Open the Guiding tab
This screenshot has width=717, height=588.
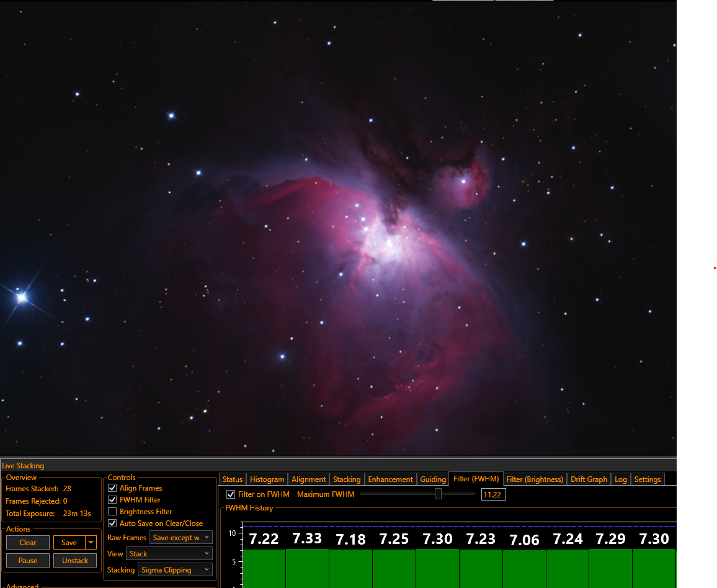click(432, 479)
